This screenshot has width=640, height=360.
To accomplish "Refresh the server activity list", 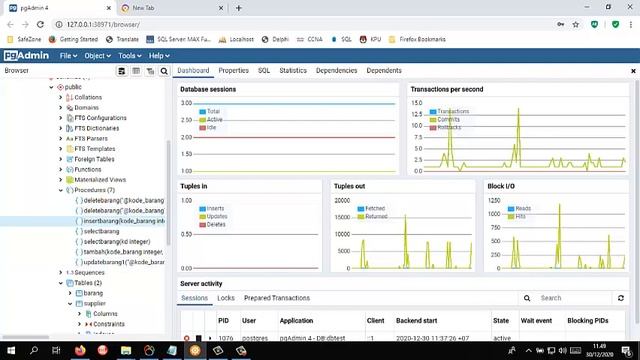I will coord(621,298).
